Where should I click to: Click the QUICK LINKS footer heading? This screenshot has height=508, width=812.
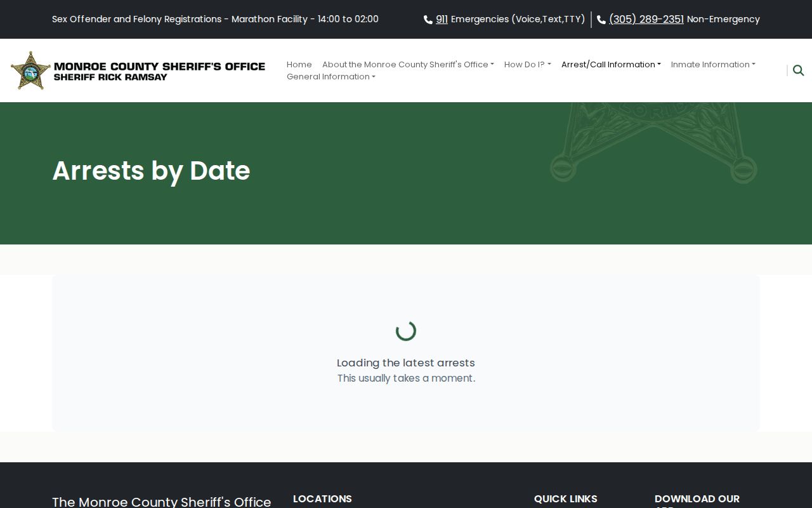pyautogui.click(x=566, y=498)
